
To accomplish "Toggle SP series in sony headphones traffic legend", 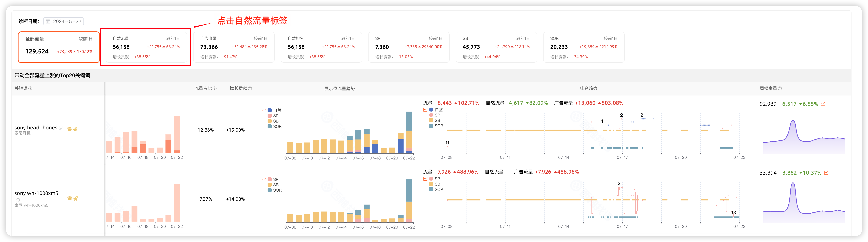I will (x=273, y=116).
